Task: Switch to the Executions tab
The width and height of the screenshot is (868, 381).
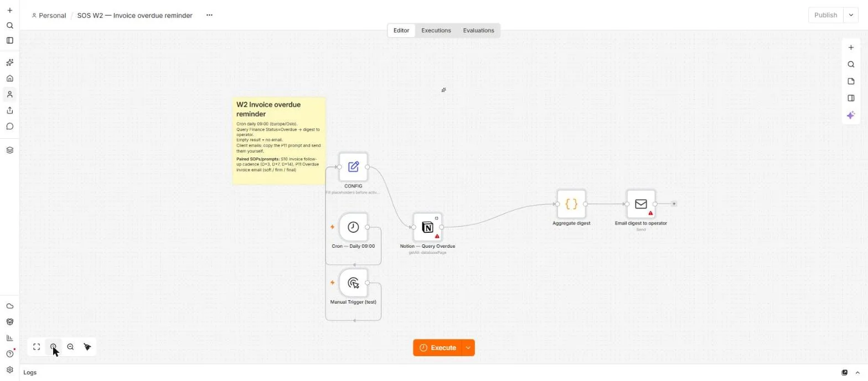Action: 436,30
